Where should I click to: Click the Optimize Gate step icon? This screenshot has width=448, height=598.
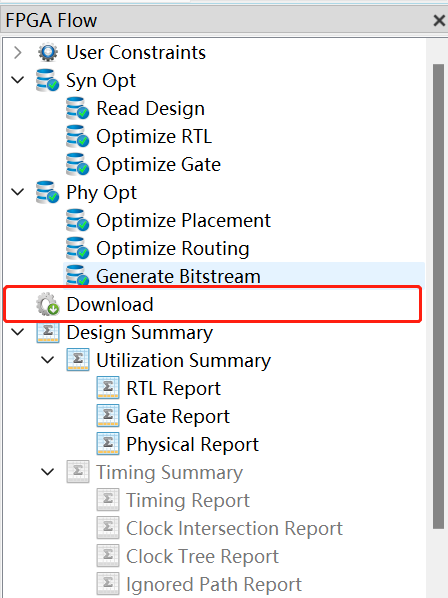coord(77,164)
